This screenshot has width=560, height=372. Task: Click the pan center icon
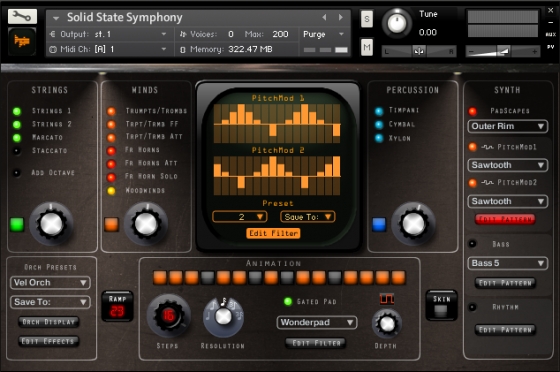pyautogui.click(x=419, y=51)
